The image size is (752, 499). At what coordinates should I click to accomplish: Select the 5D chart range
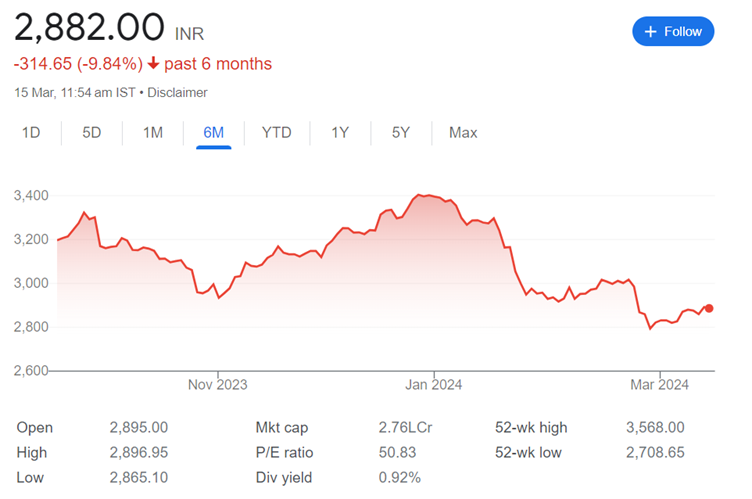point(92,132)
